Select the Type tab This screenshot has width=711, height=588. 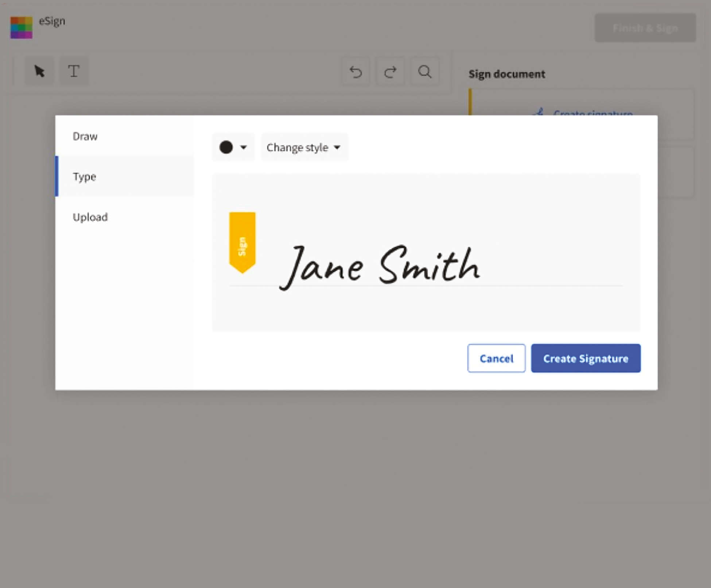click(85, 177)
